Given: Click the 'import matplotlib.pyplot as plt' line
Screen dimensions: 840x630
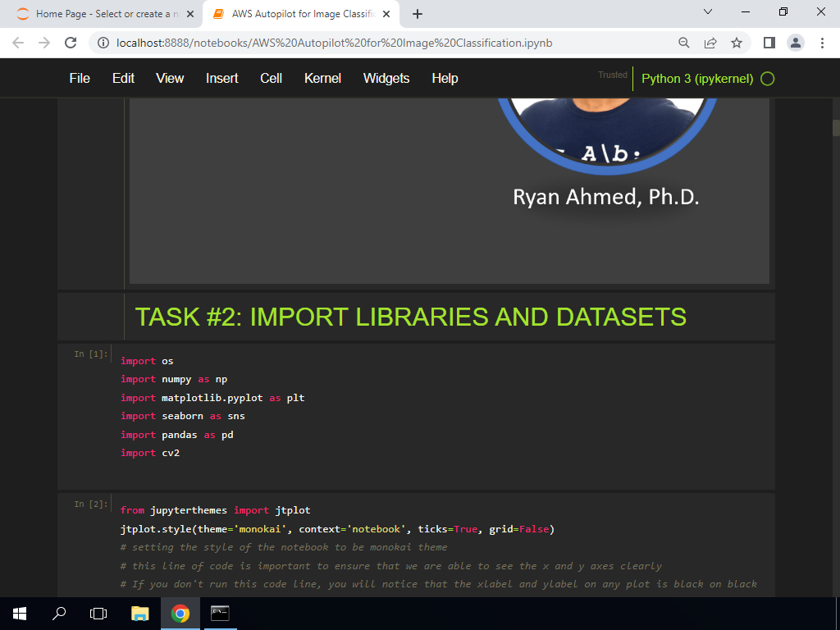Looking at the screenshot, I should 212,398.
